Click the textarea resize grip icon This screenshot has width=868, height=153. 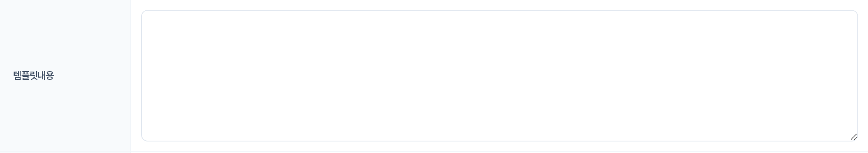pyautogui.click(x=853, y=137)
